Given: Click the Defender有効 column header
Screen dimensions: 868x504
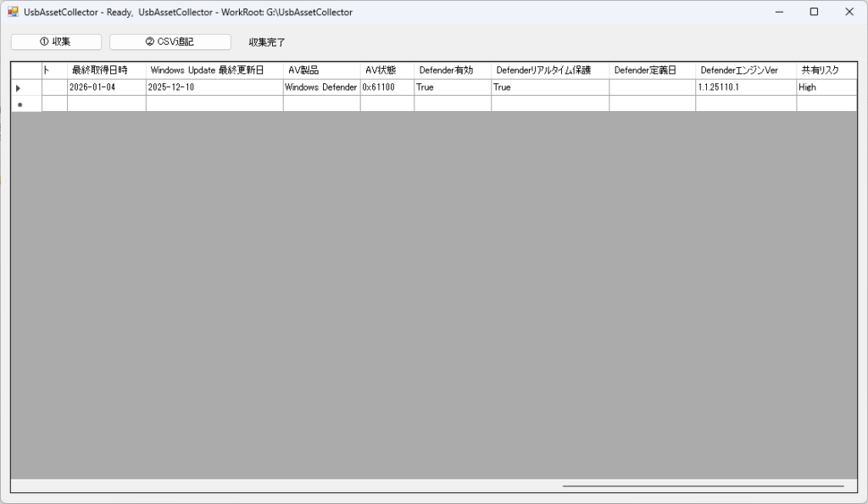Looking at the screenshot, I should 452,70.
